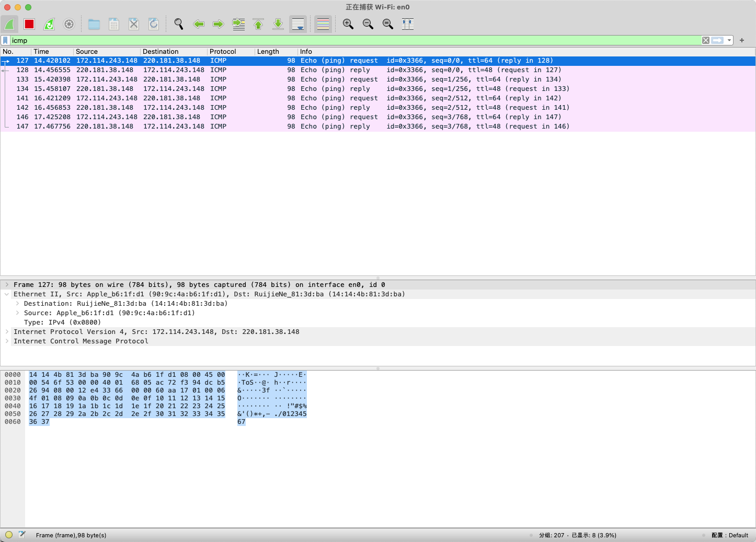Go back to the previous packet in history
756x542 pixels.
199,24
